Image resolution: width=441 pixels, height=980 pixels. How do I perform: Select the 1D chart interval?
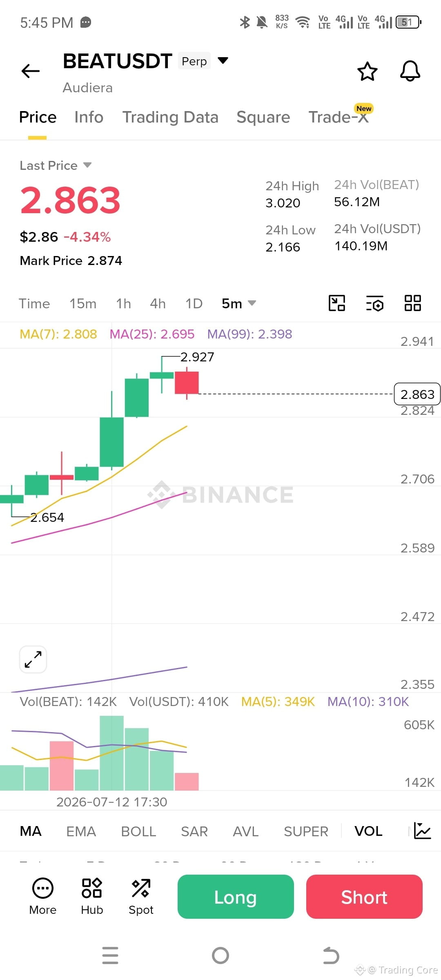point(194,303)
